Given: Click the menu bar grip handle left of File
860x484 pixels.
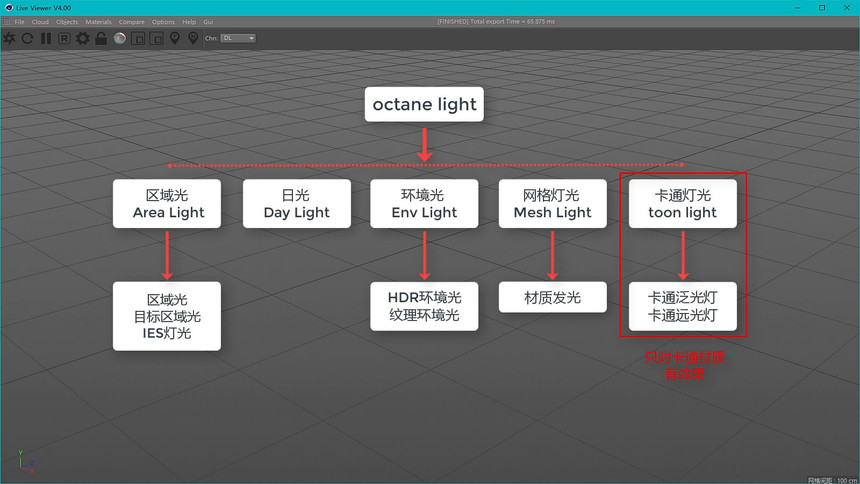Looking at the screenshot, I should click(4, 21).
